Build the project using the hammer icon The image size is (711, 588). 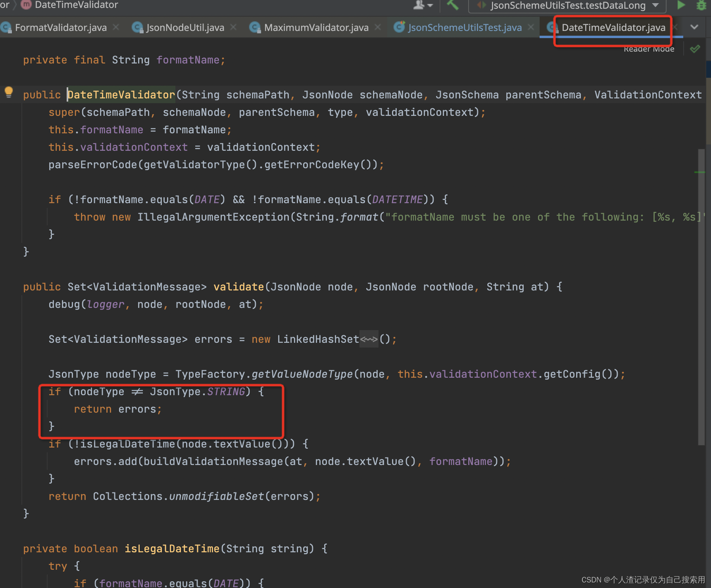[x=452, y=6]
